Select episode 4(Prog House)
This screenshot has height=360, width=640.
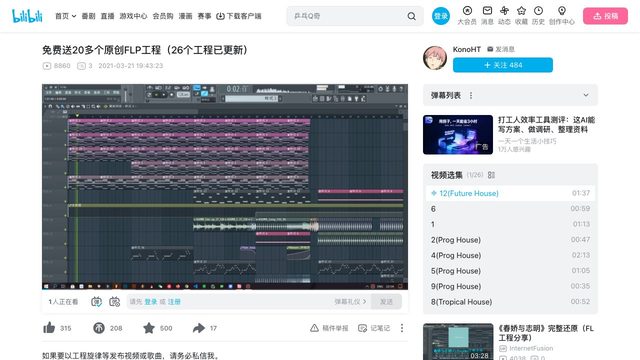pyautogui.click(x=510, y=255)
